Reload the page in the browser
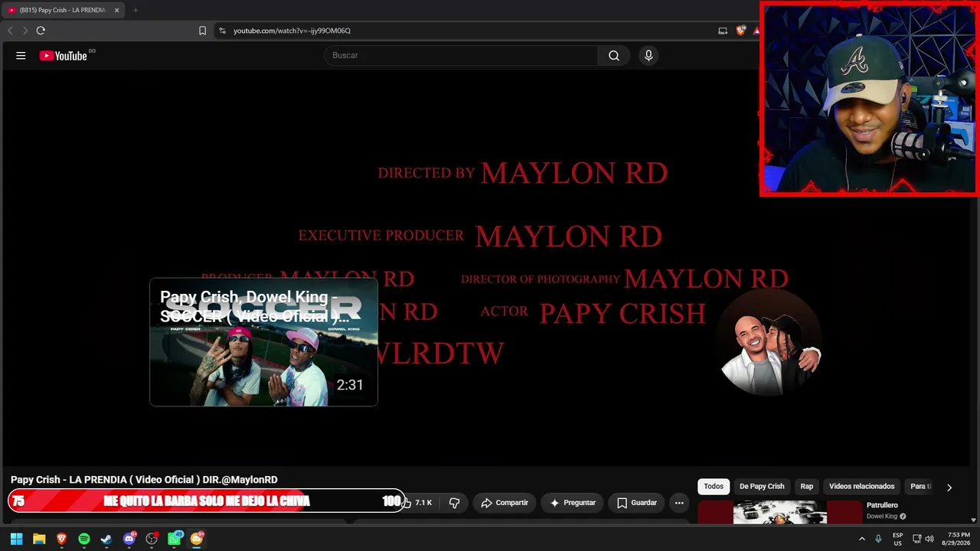The width and height of the screenshot is (980, 551). click(x=41, y=31)
